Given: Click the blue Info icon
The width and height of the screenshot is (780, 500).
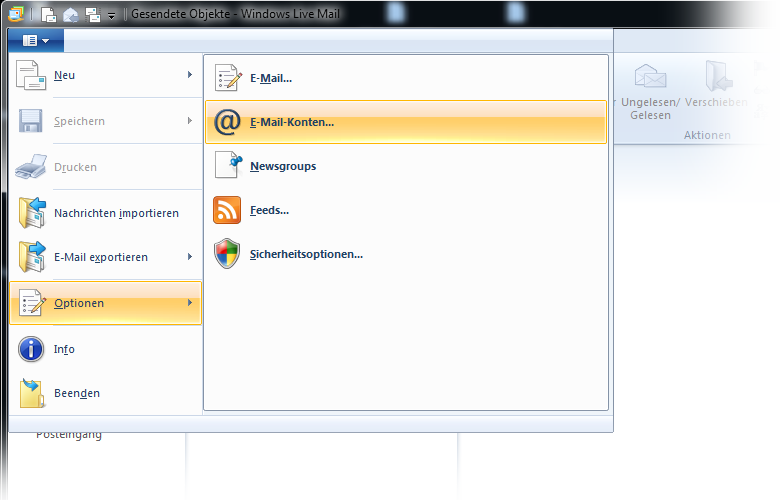Looking at the screenshot, I should [x=32, y=349].
